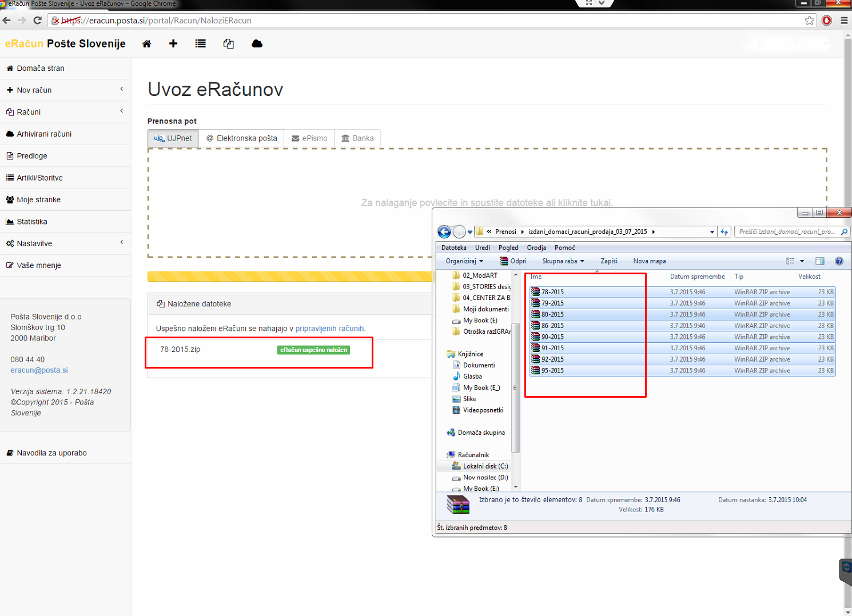Click the red Opera-style extension icon

[827, 21]
